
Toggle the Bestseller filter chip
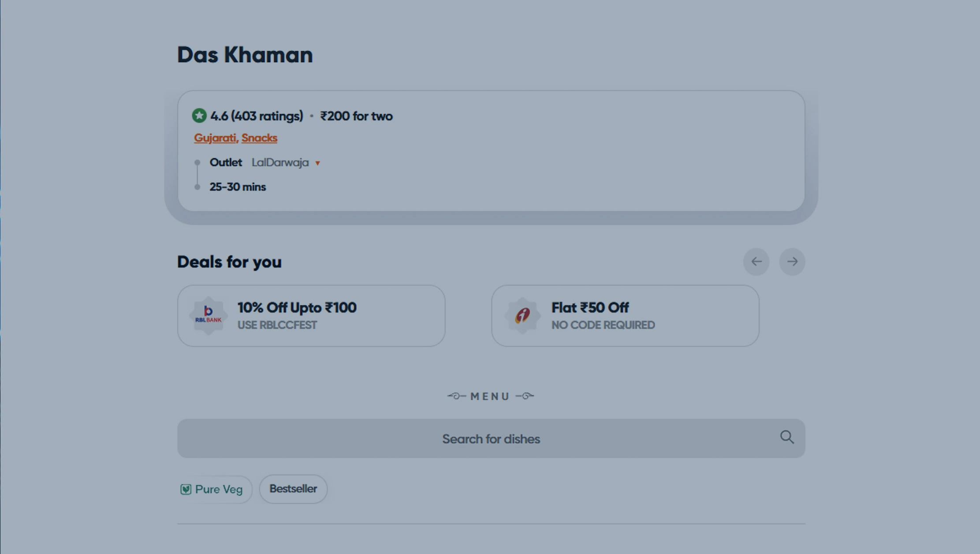click(x=293, y=489)
